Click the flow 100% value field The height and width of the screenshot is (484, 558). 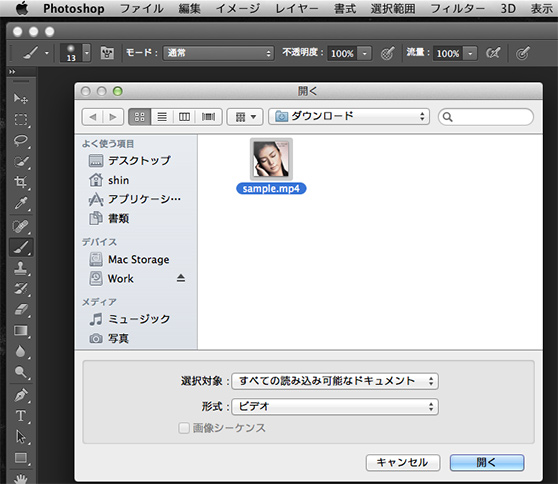[448, 53]
